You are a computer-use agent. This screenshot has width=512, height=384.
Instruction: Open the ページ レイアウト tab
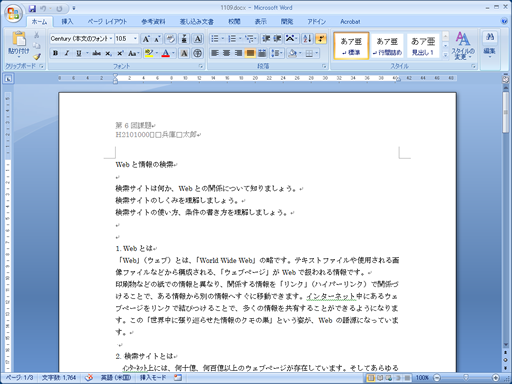click(107, 22)
